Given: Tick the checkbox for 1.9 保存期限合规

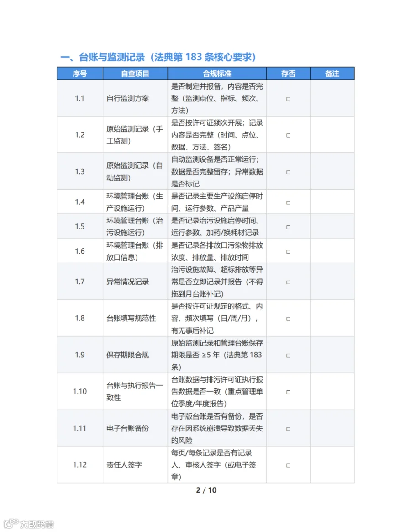Looking at the screenshot, I should (x=288, y=356).
